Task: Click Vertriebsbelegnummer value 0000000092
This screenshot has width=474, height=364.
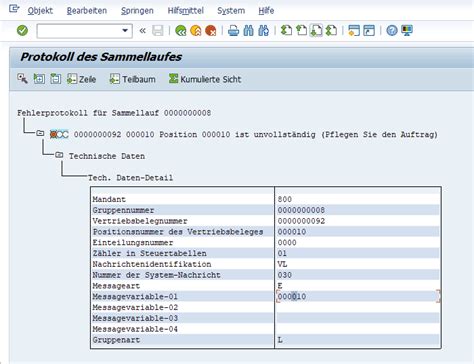Action: click(301, 221)
